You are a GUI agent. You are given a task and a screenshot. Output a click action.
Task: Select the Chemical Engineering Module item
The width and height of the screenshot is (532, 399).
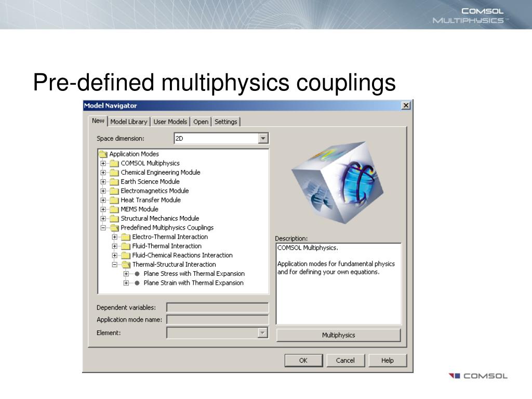point(161,172)
